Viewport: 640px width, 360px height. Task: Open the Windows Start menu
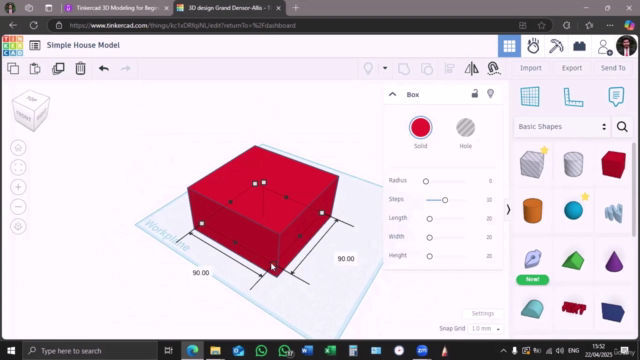pos(11,351)
